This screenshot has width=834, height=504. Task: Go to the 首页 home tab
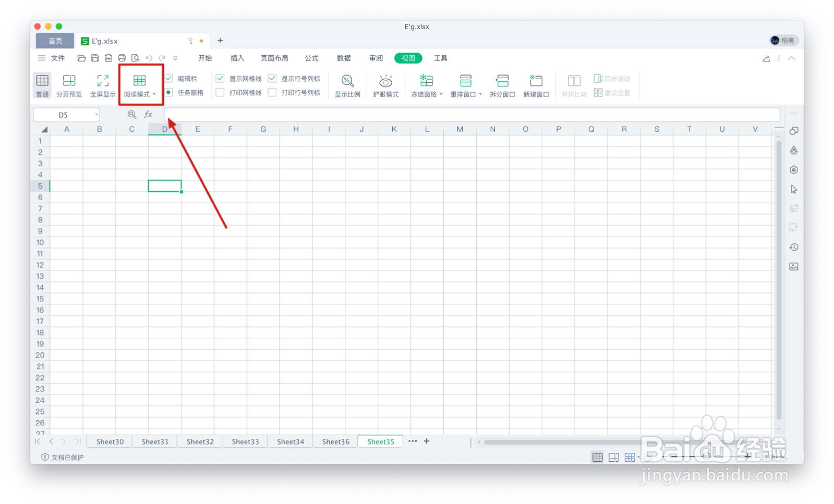(55, 41)
